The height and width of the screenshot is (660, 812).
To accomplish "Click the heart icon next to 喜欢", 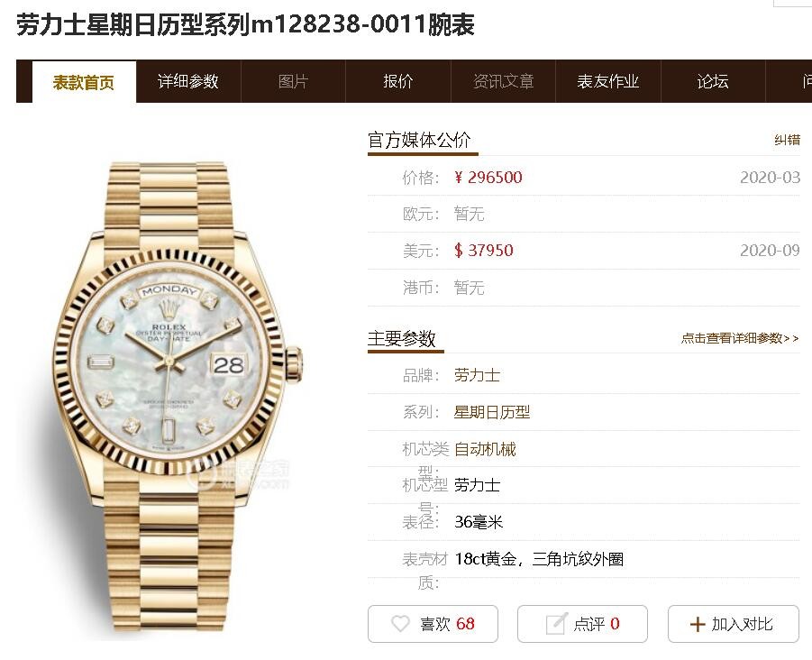I will click(400, 623).
